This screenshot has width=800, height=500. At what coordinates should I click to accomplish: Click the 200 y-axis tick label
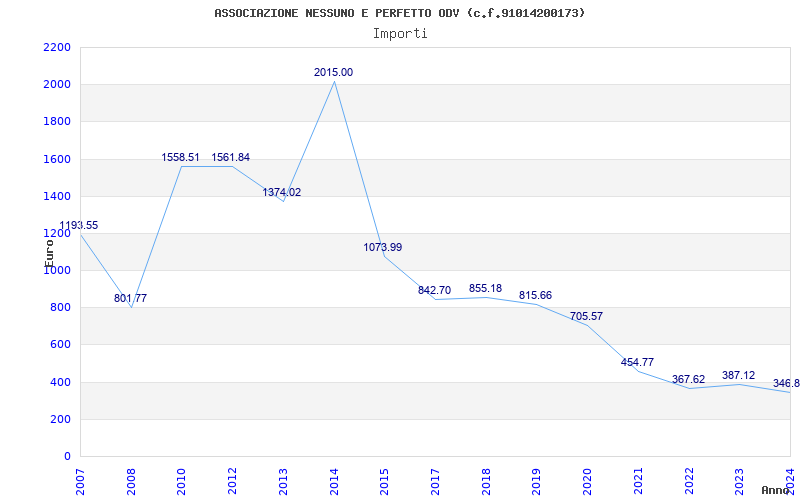pos(61,419)
